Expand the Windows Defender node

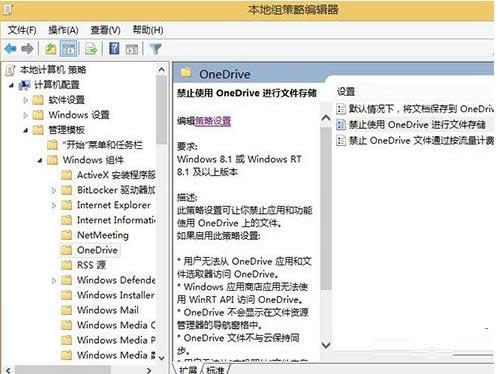(54, 280)
